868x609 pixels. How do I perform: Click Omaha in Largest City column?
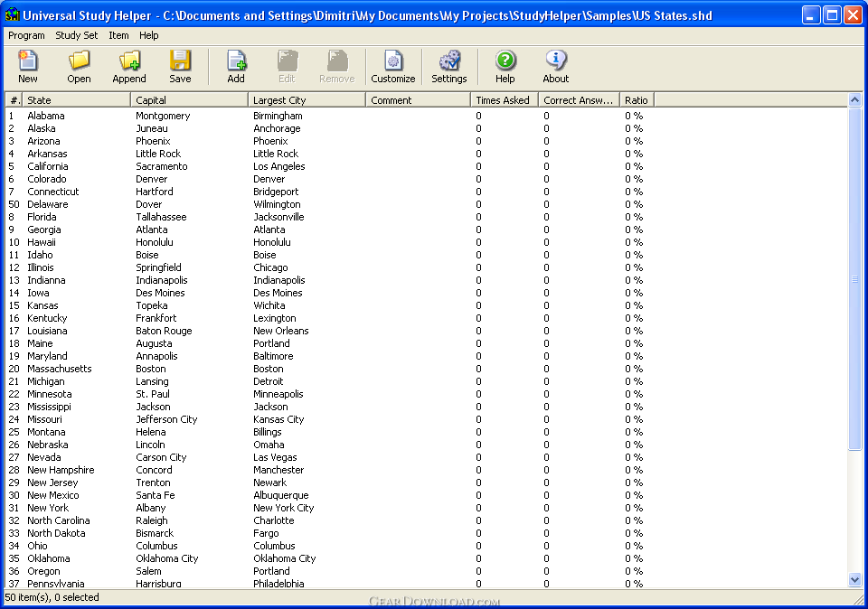click(269, 445)
